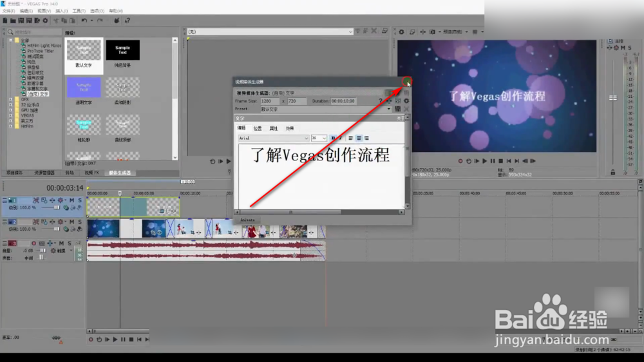Click the Frame Size width field 1280
The image size is (644, 362).
click(270, 101)
